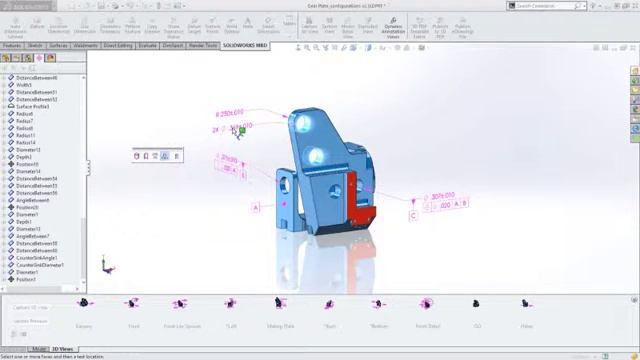The width and height of the screenshot is (640, 360).
Task: Open the Geometric Tolerance tool
Action: click(x=110, y=26)
